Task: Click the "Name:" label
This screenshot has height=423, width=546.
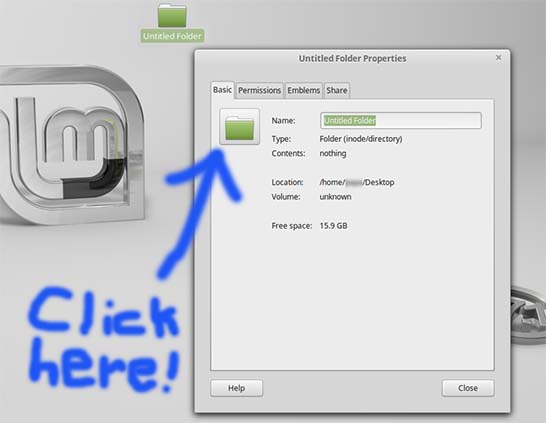Action: click(x=283, y=121)
